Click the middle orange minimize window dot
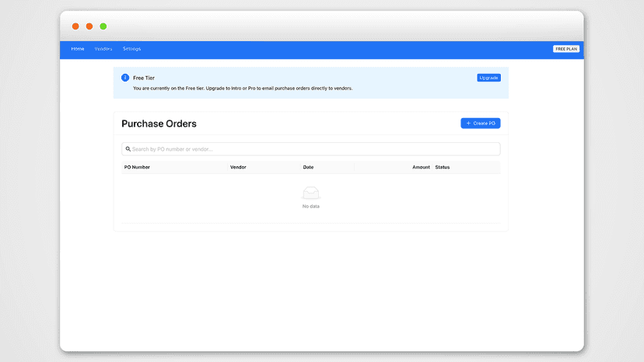The height and width of the screenshot is (362, 644). [89, 26]
